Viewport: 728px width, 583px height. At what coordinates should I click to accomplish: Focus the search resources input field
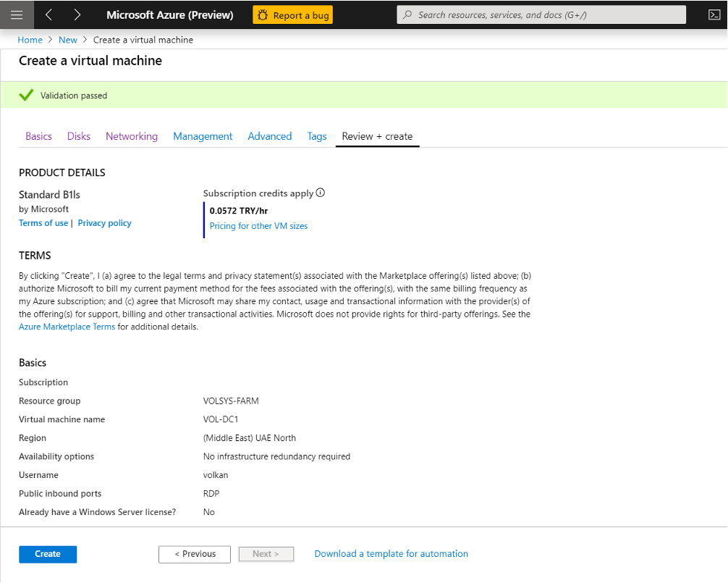click(541, 14)
